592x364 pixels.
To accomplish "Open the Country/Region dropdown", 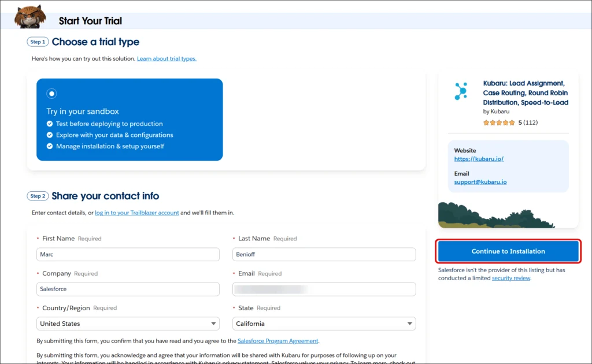I will 128,324.
